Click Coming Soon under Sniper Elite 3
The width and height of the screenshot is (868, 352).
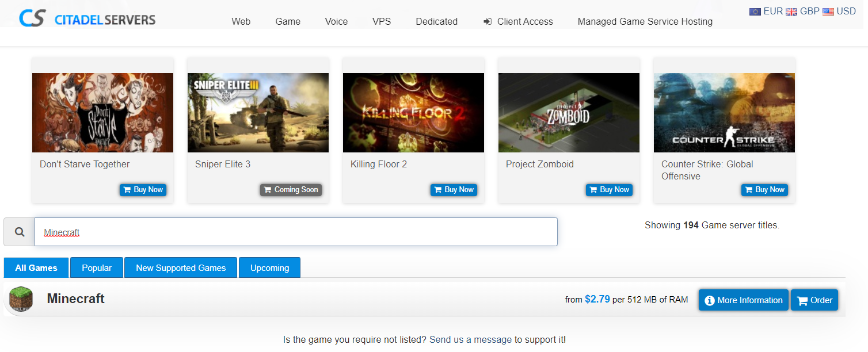point(291,190)
